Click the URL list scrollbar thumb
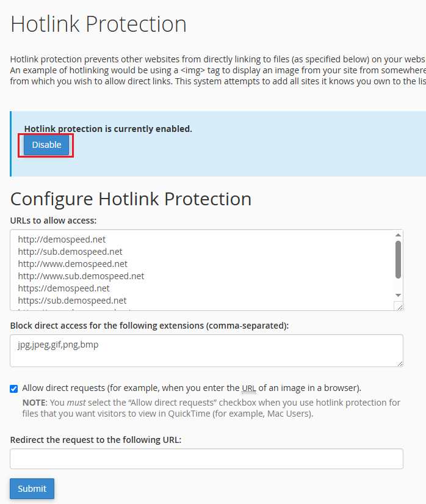426x504 pixels. pyautogui.click(x=398, y=259)
